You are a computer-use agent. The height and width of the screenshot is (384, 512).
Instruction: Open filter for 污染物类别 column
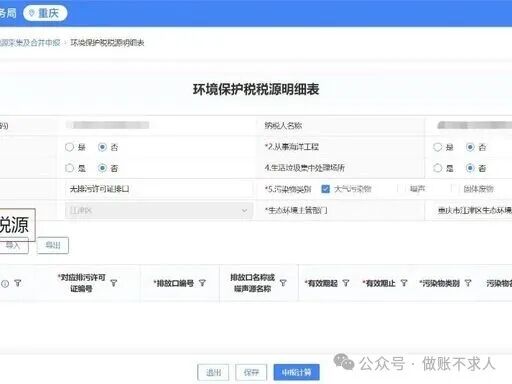click(468, 283)
